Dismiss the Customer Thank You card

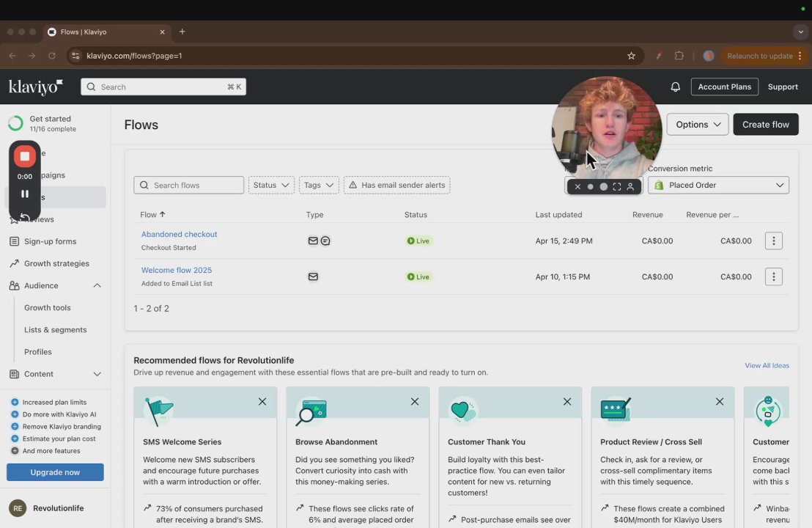(567, 402)
